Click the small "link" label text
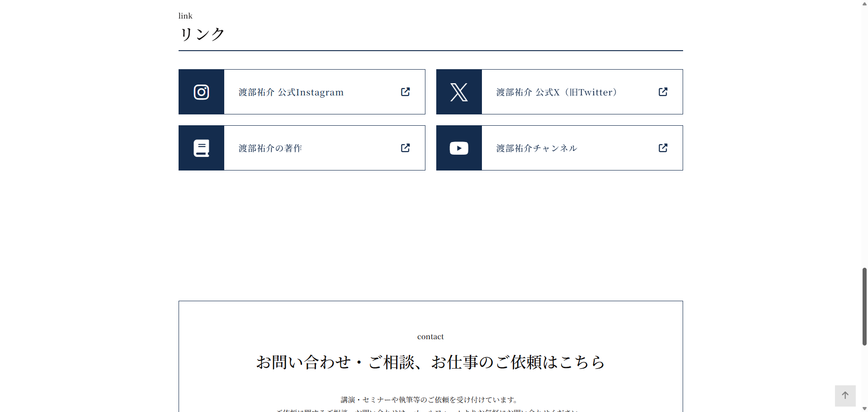 (x=185, y=16)
